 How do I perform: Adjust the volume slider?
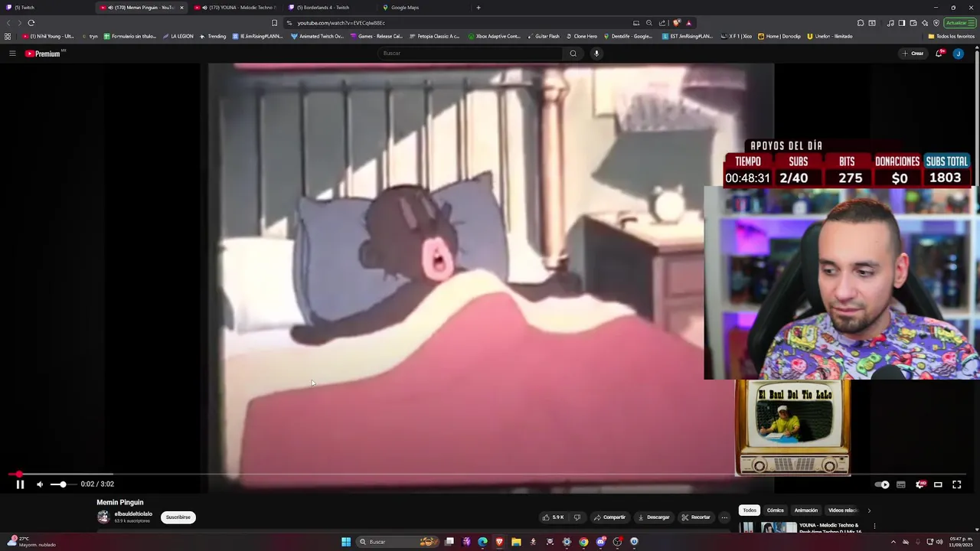[63, 484]
